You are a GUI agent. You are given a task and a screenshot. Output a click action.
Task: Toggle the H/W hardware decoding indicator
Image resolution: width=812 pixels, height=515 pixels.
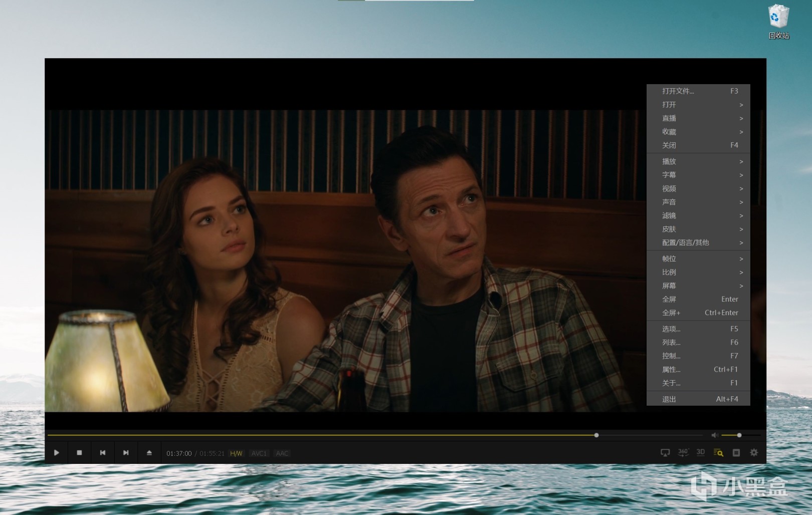point(236,453)
